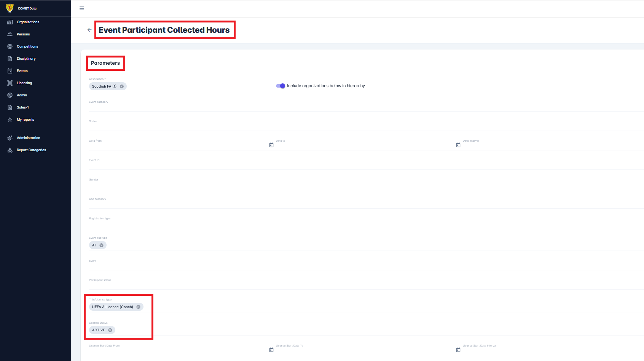Remove the ACTIVE license status chip
The width and height of the screenshot is (644, 361).
(x=110, y=330)
